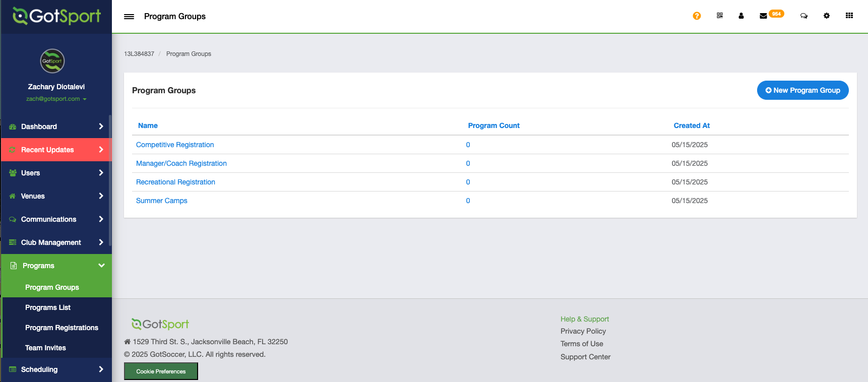Open the orange help question-mark icon
The height and width of the screenshot is (382, 868).
[x=697, y=16]
